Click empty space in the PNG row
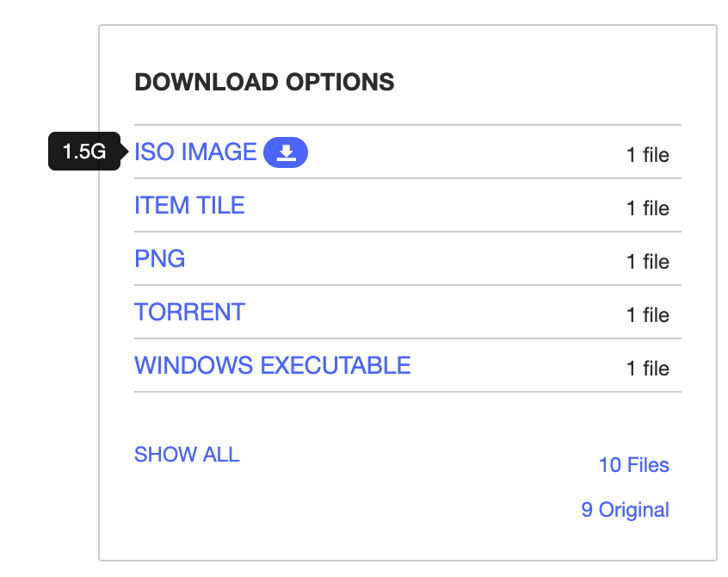This screenshot has height=577, width=728. click(404, 260)
